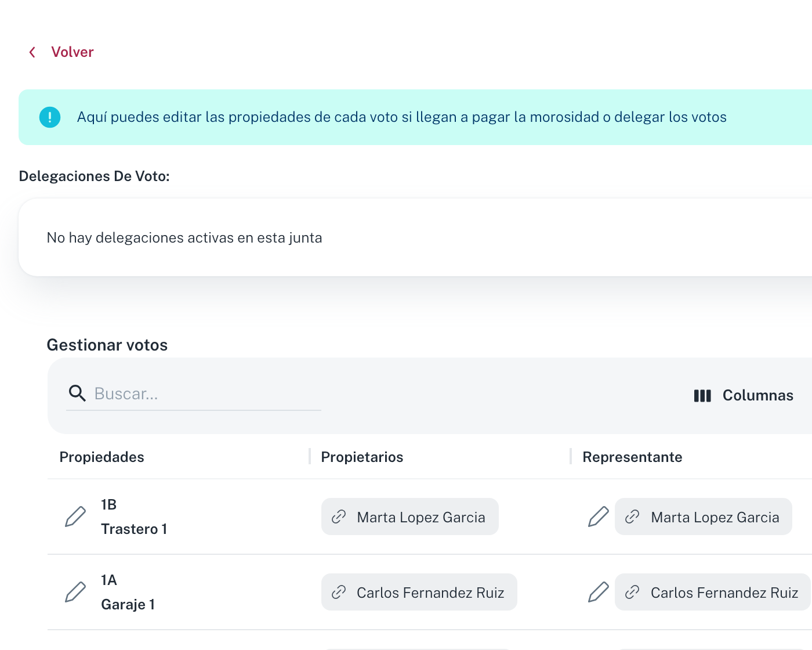812x650 pixels.
Task: Select the 'Garaje 1' property label
Action: point(128,605)
